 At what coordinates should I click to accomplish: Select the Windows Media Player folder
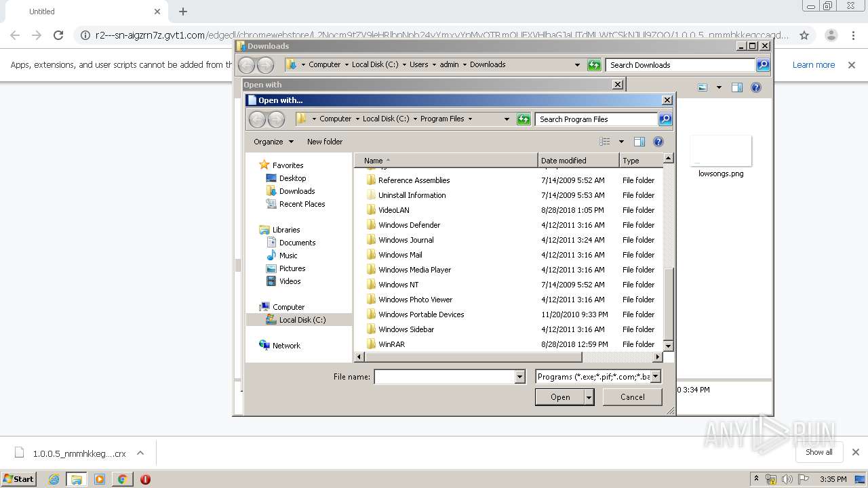point(414,270)
